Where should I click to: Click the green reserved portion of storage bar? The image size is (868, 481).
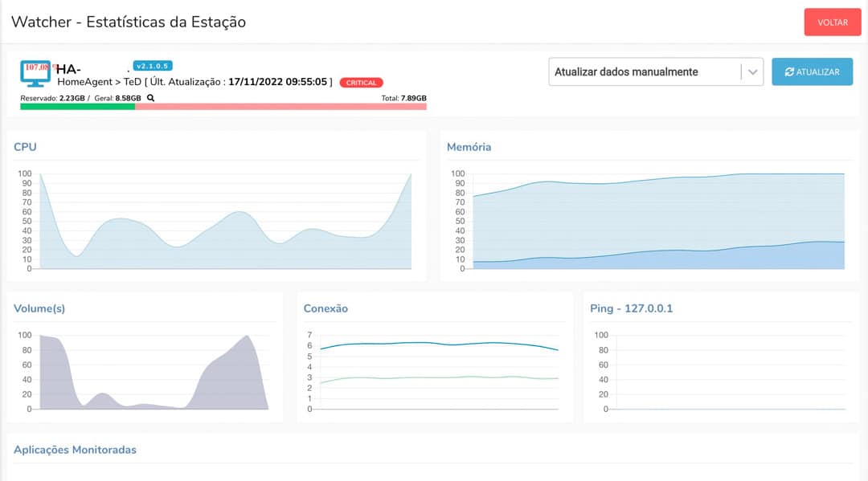[x=77, y=106]
